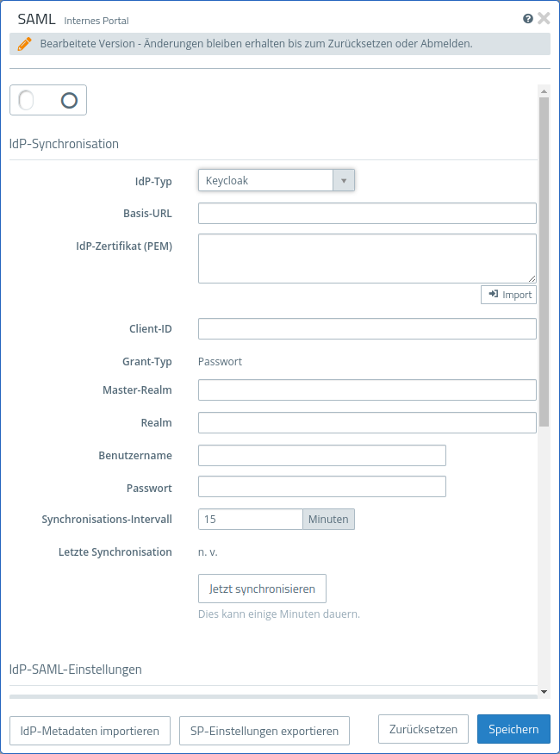Click IdP-Metadaten importieren button
Viewport: 560px width, 754px height.
pos(90,731)
